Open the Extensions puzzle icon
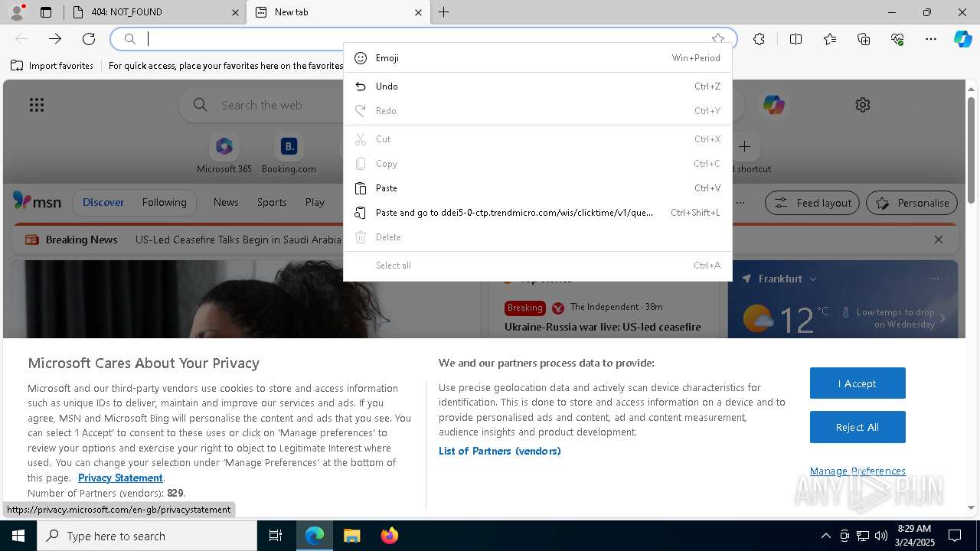Screen dimensions: 980x551 [759, 39]
